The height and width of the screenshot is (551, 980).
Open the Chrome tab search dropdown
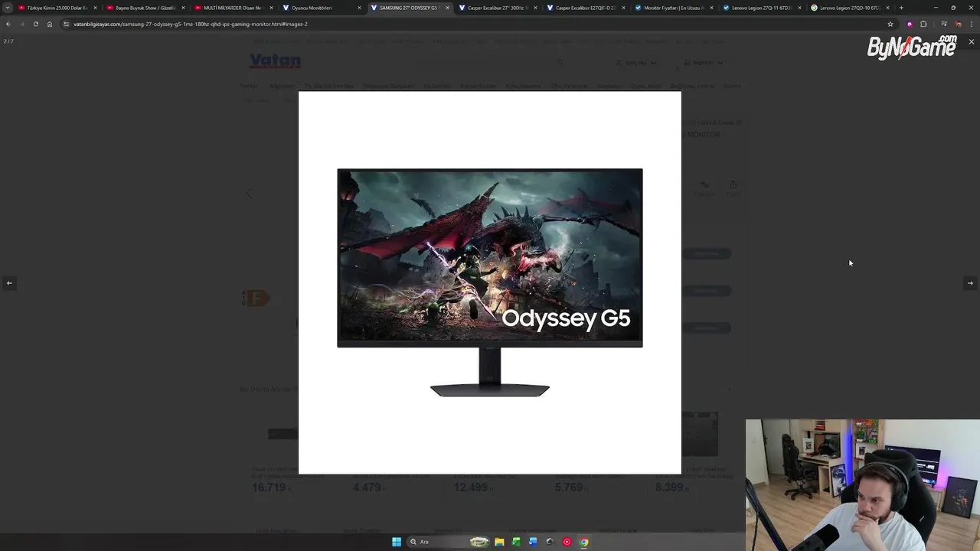(x=8, y=8)
